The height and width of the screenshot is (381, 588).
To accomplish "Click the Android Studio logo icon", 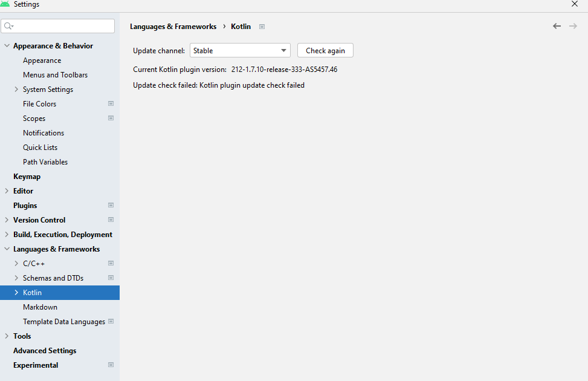I will pyautogui.click(x=5, y=4).
